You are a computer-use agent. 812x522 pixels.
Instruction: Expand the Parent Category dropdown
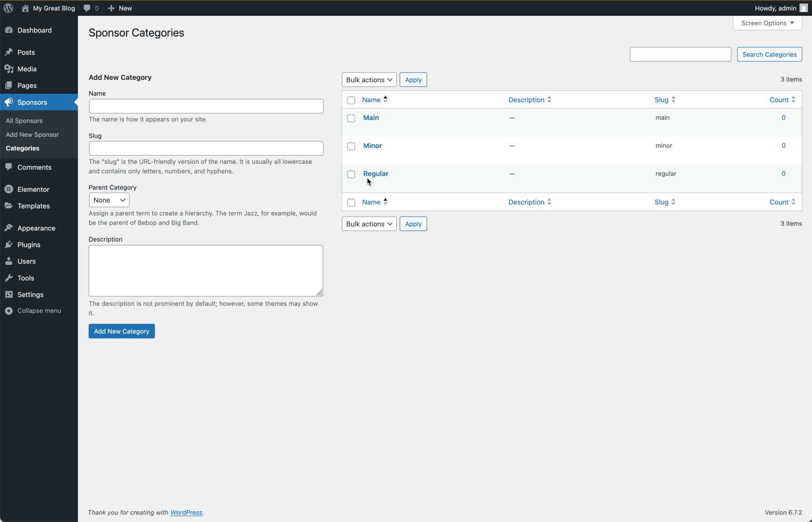tap(109, 200)
